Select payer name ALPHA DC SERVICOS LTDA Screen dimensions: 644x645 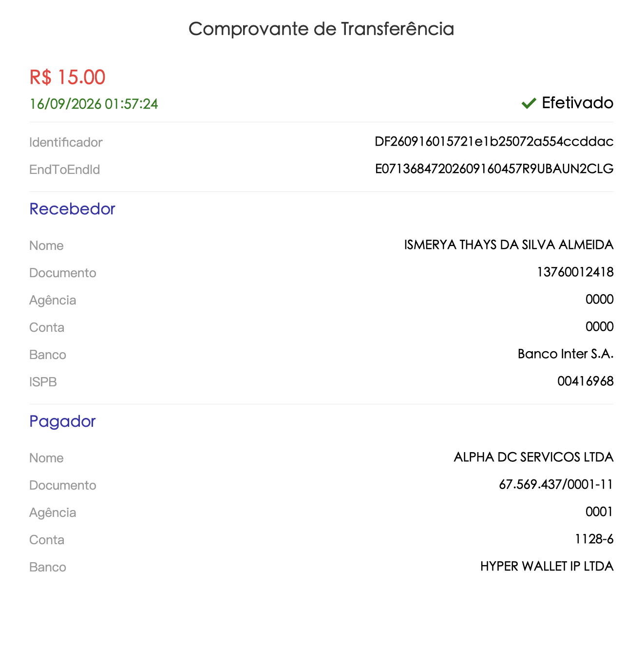click(x=533, y=457)
